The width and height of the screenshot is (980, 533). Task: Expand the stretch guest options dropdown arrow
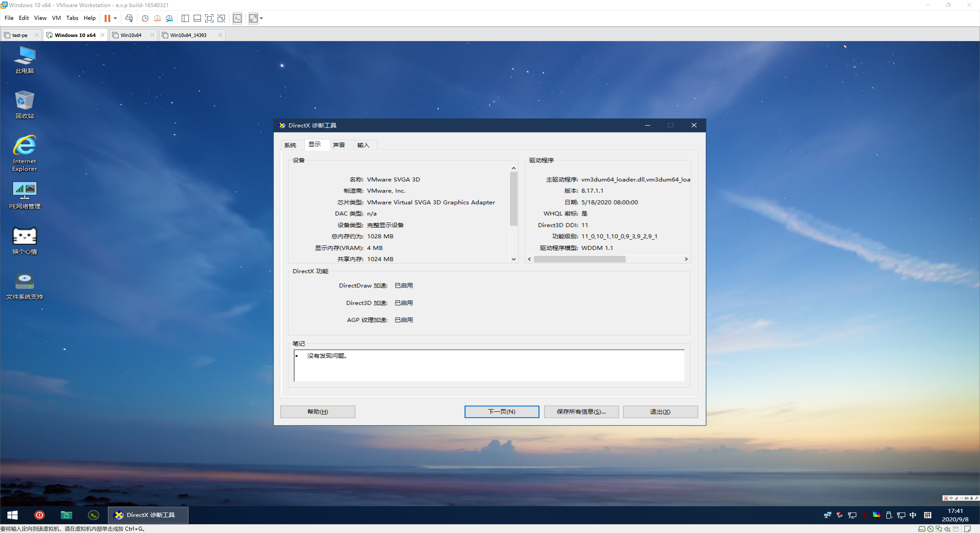[x=261, y=18]
